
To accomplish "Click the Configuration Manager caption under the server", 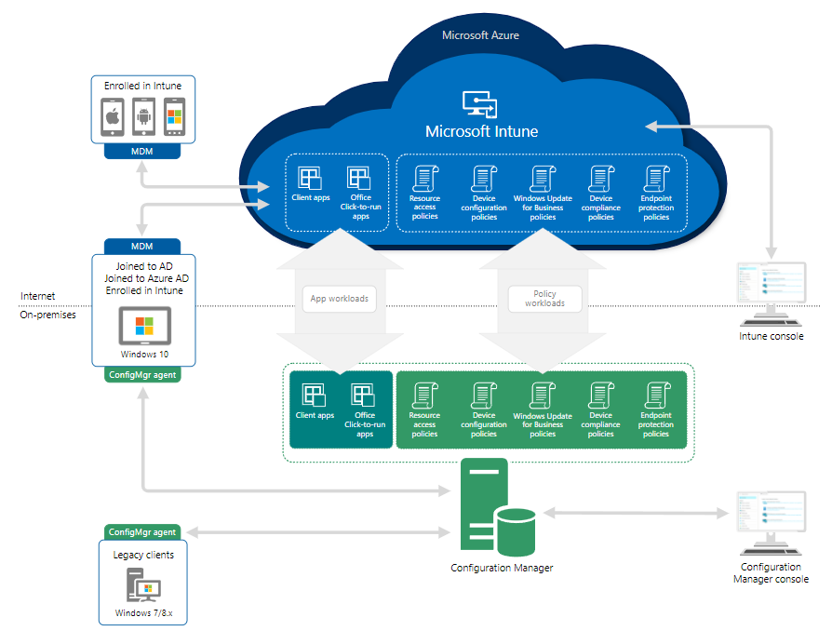I will pyautogui.click(x=502, y=568).
